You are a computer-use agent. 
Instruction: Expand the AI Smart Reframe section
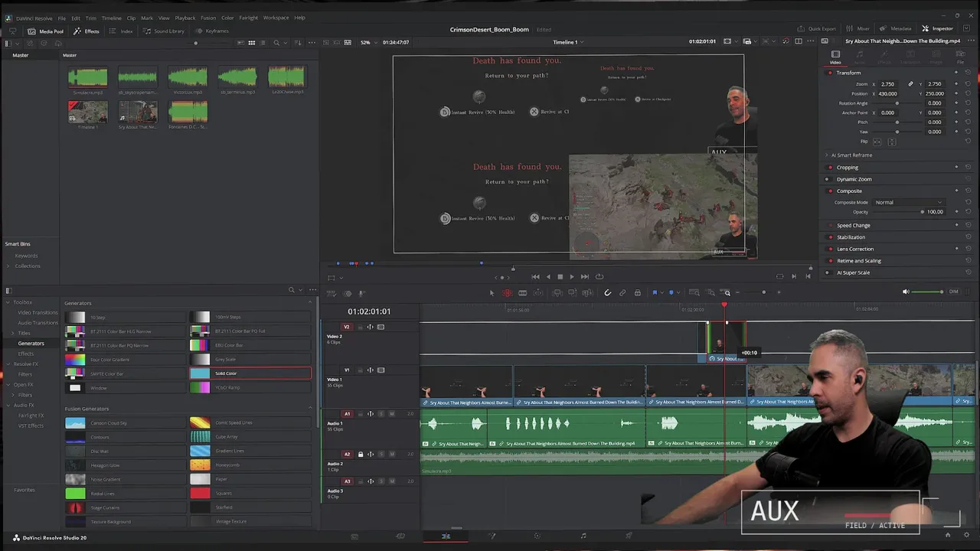click(x=826, y=155)
